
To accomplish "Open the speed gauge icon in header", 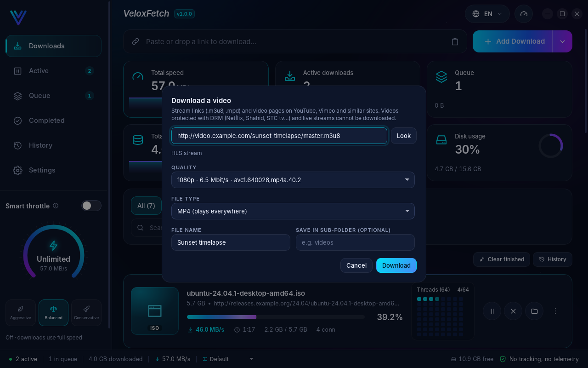I will click(x=524, y=14).
